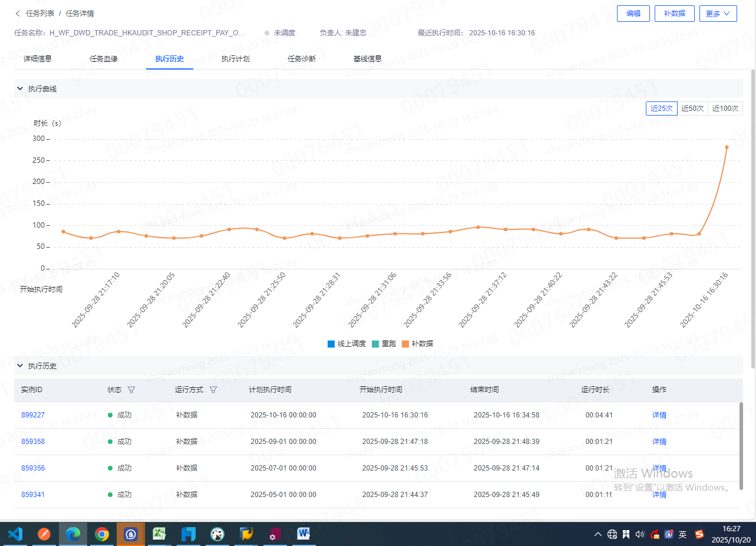Open the 更多 dropdown menu
Image resolution: width=756 pixels, height=546 pixels.
coord(718,14)
